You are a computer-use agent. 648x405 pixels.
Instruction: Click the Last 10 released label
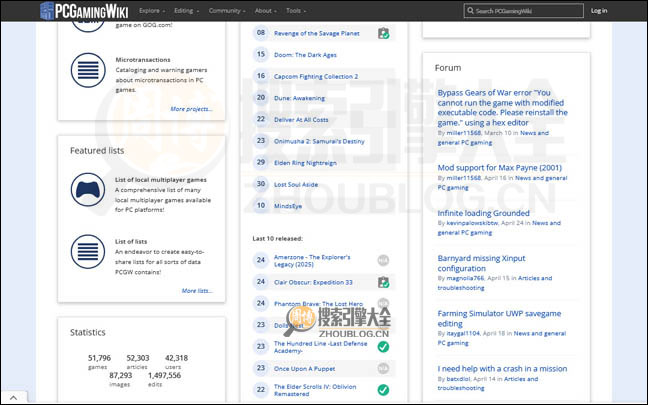point(278,238)
